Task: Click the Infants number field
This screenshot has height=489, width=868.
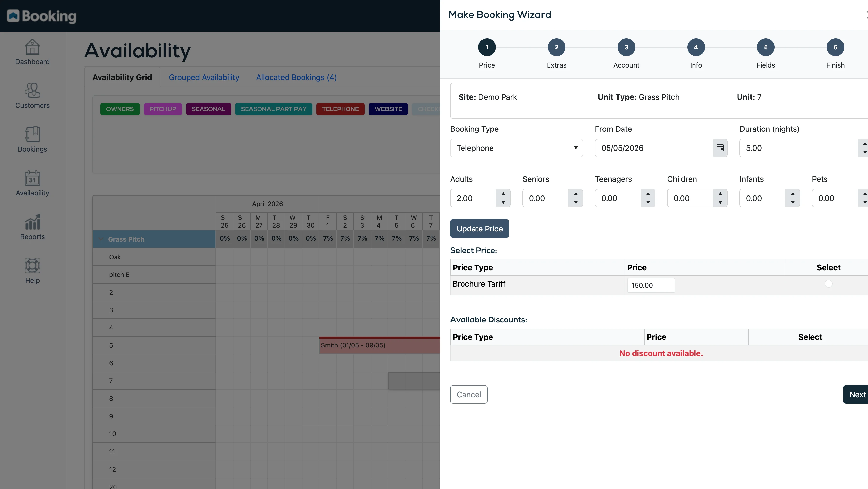Action: pos(763,198)
